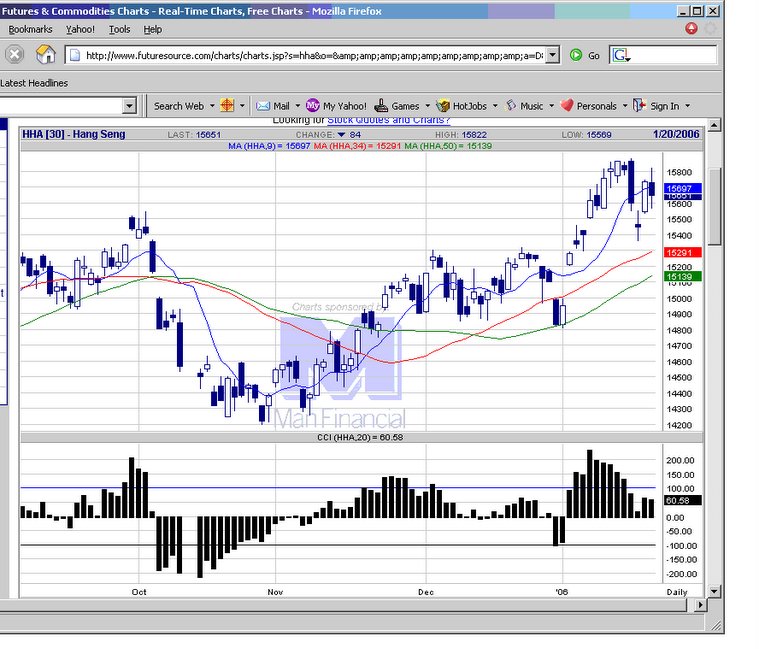
Task: Click the MA (HHA,34) = 15291 legend
Action: pos(357,146)
